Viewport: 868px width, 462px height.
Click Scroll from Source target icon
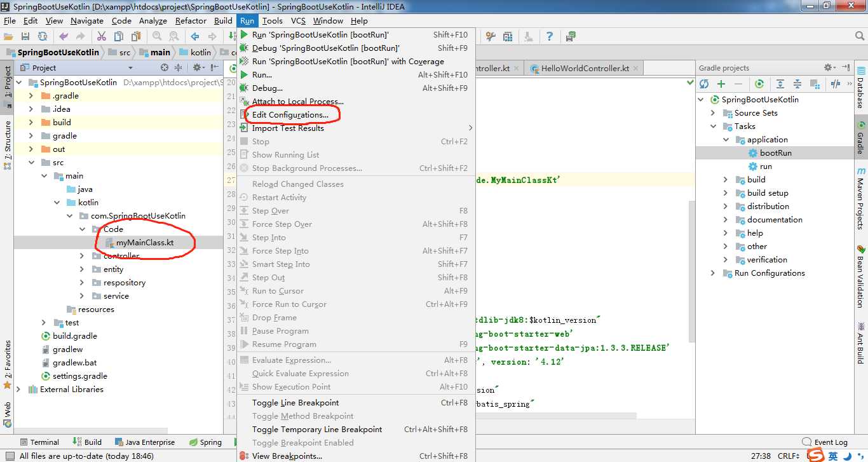pos(165,67)
